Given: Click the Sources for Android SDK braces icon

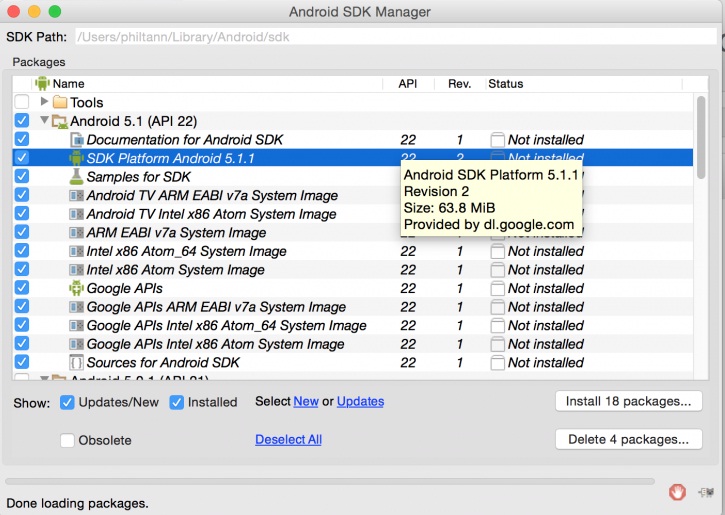Looking at the screenshot, I should (76, 362).
